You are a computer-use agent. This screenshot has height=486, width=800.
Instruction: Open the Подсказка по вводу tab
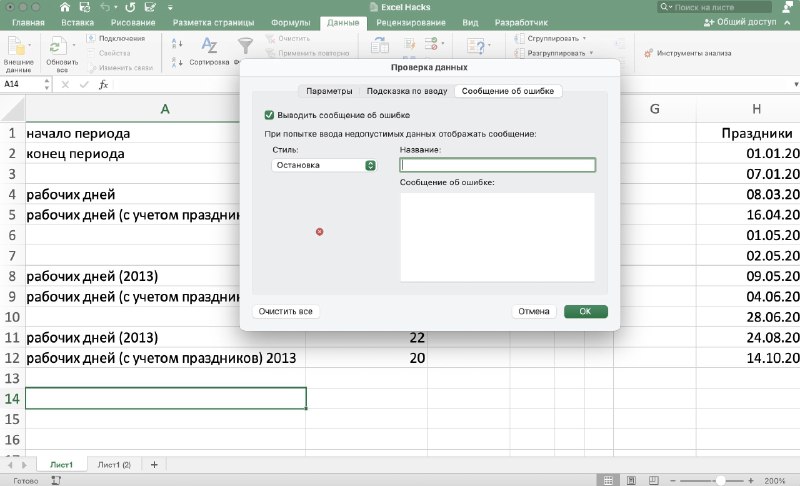[x=407, y=91]
